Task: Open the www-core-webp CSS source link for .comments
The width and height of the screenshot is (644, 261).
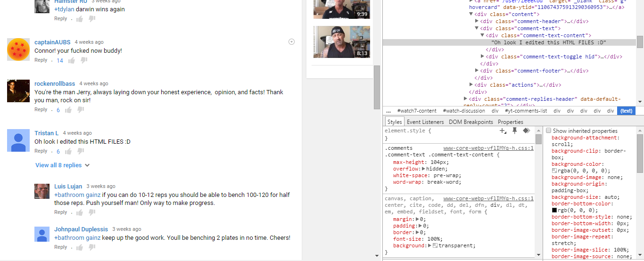Action: (x=488, y=148)
